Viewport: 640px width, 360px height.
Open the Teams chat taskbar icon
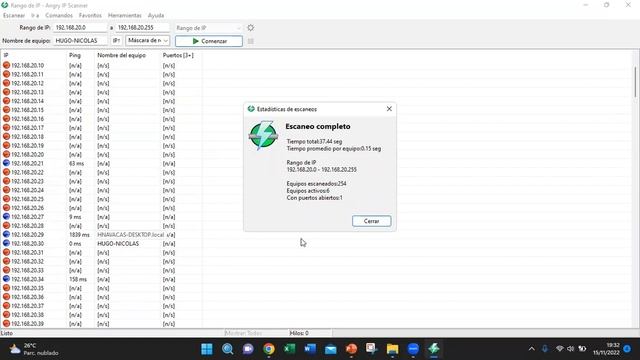(x=248, y=349)
